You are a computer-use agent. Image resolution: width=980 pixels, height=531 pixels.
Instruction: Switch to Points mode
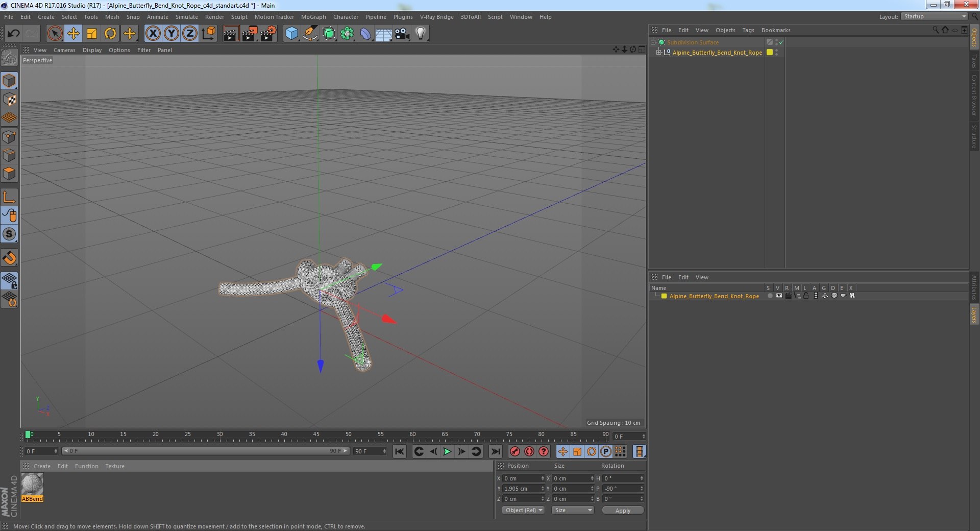[x=9, y=137]
